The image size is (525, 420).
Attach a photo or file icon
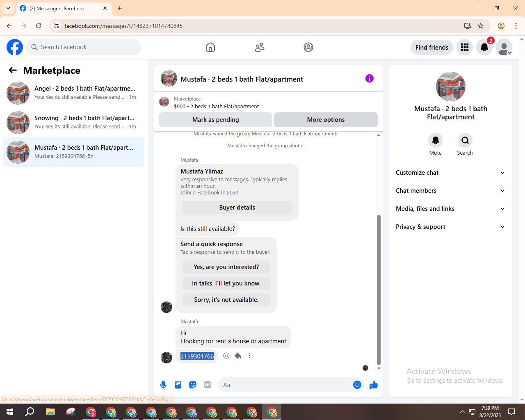[178, 385]
